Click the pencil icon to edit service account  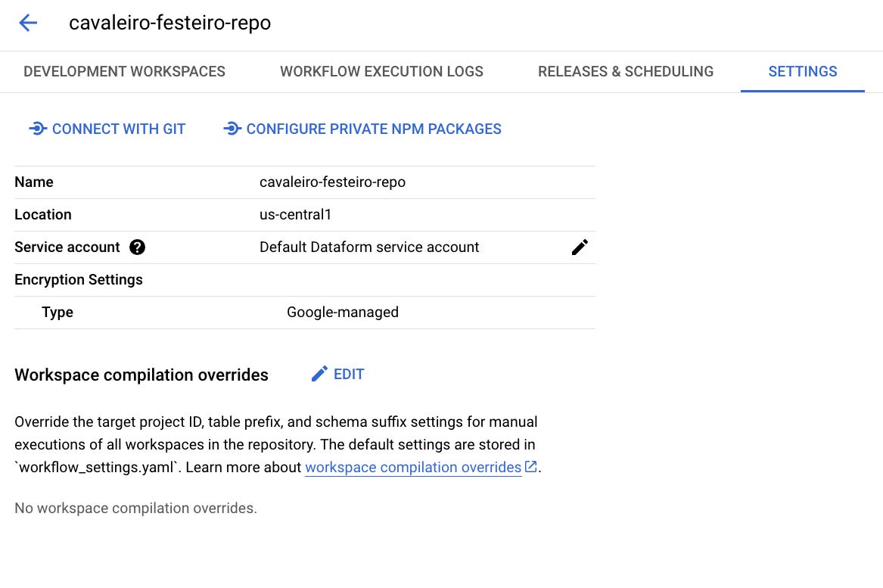coord(580,247)
